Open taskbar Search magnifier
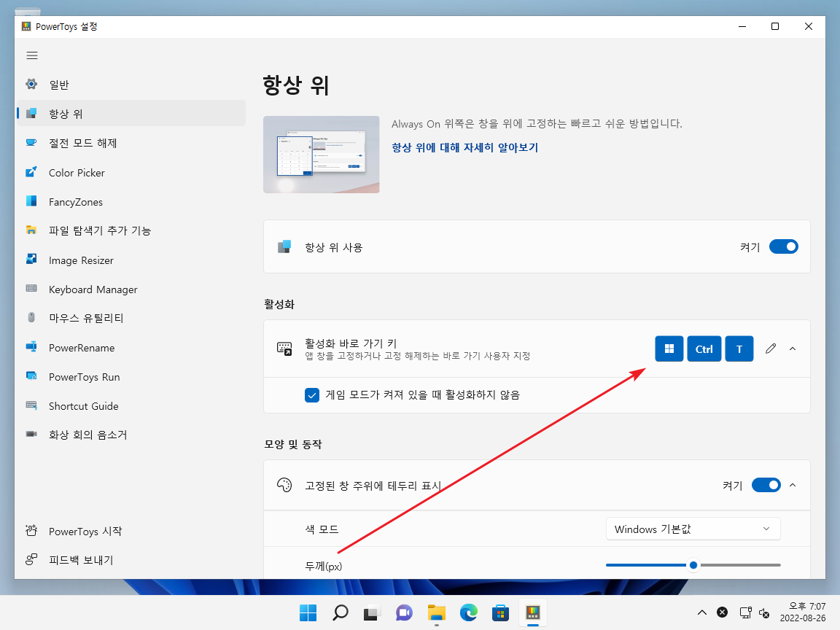The image size is (840, 630). click(x=341, y=612)
